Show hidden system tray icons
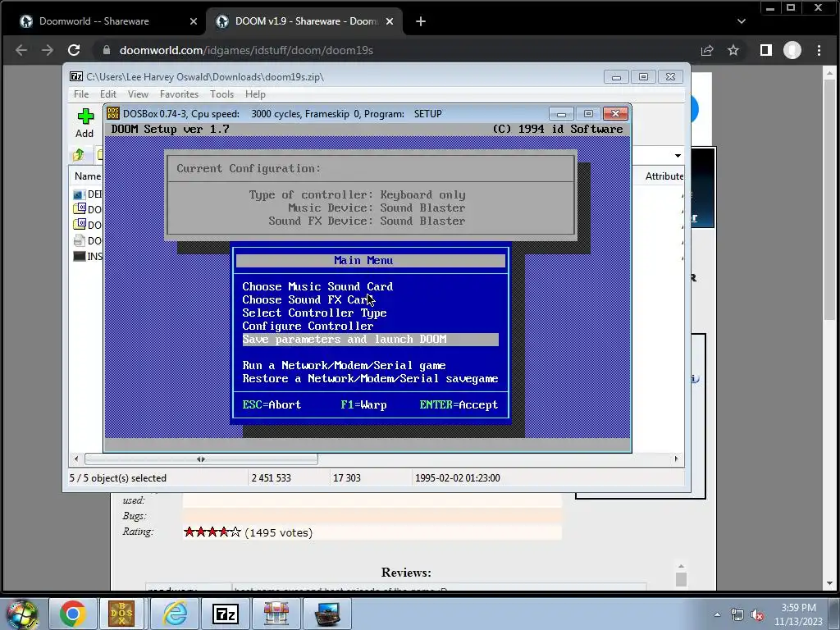The image size is (840, 630). point(717,615)
